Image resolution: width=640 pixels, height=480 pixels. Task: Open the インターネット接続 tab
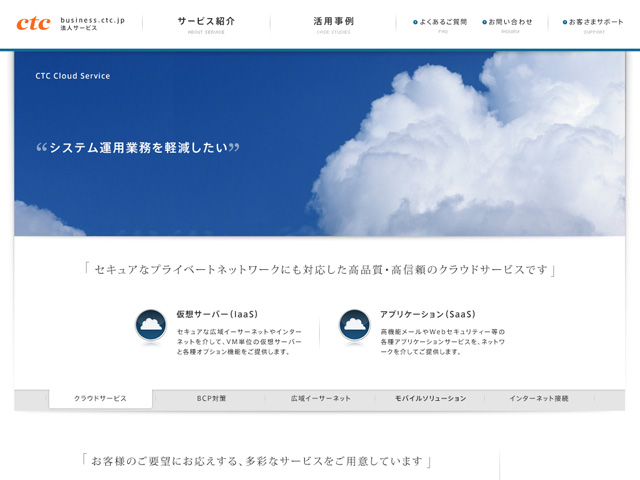[x=539, y=398]
